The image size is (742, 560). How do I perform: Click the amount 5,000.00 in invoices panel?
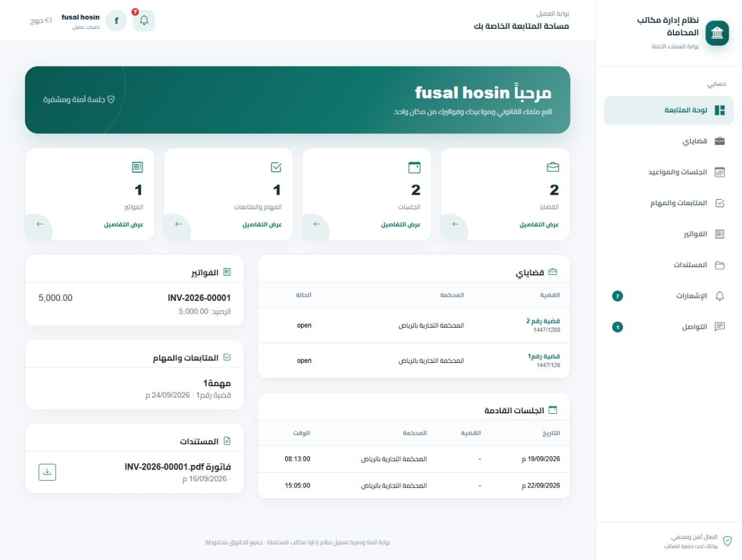(x=56, y=298)
